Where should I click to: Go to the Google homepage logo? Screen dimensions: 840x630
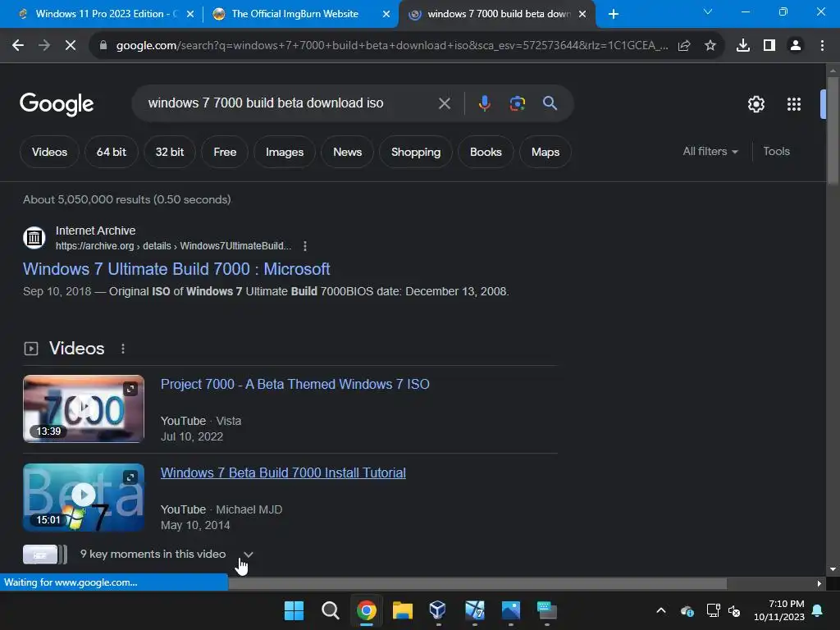57,104
